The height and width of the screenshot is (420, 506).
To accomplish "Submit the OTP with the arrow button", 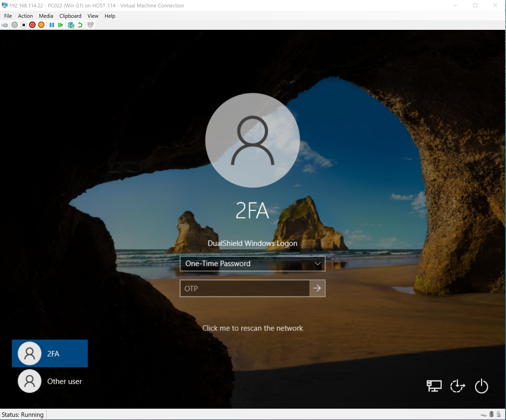I will tap(317, 288).
